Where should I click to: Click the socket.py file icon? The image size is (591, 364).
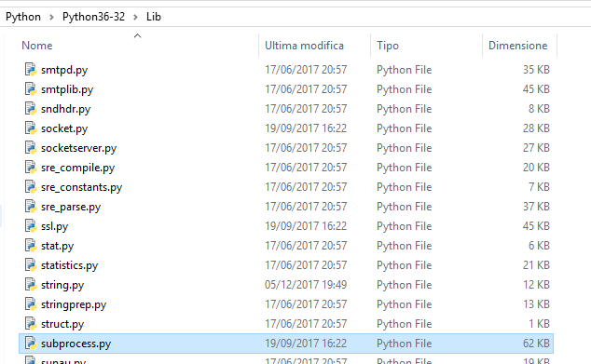31,128
